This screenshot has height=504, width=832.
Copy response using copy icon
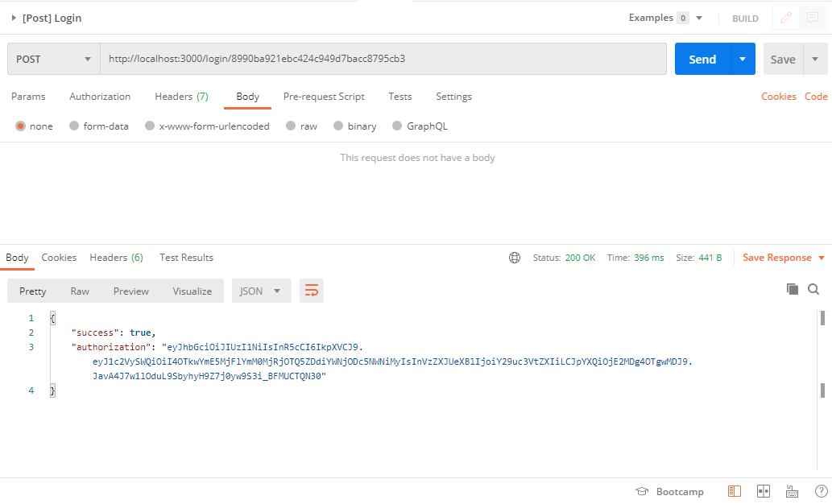click(793, 288)
